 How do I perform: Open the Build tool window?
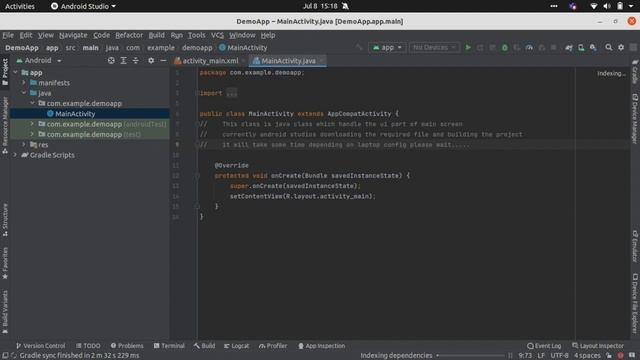(x=204, y=346)
